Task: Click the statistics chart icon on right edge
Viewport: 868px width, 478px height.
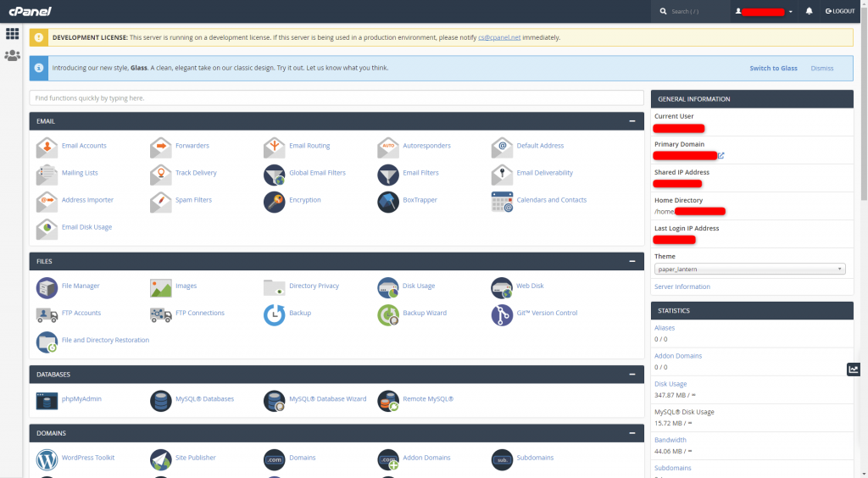Action: click(x=853, y=369)
